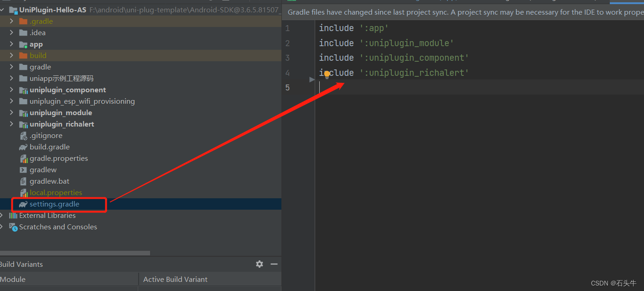Click the uniapp示例工程源码 folder icon
The width and height of the screenshot is (644, 291).
coord(23,79)
